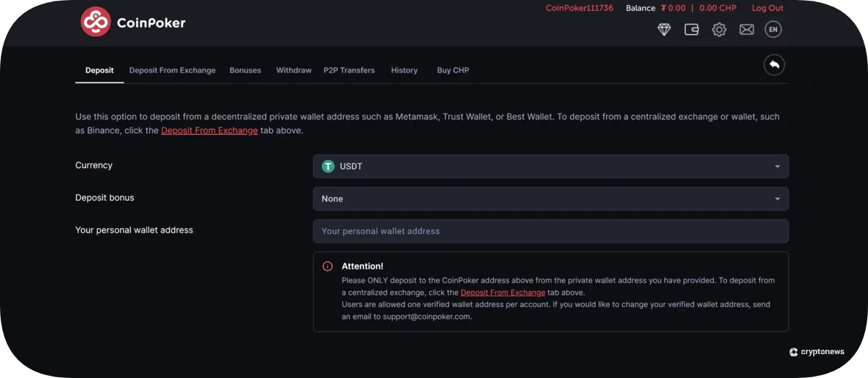Focus the personal wallet address field

(x=550, y=232)
